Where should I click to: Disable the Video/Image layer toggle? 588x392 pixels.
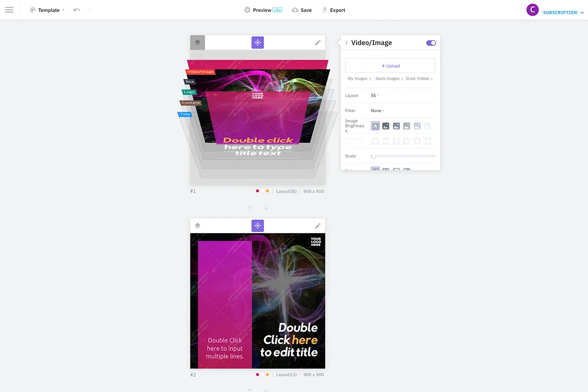[431, 43]
